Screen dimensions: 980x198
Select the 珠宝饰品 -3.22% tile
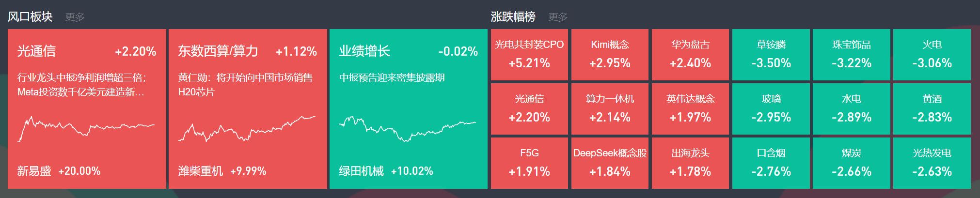[x=852, y=55]
